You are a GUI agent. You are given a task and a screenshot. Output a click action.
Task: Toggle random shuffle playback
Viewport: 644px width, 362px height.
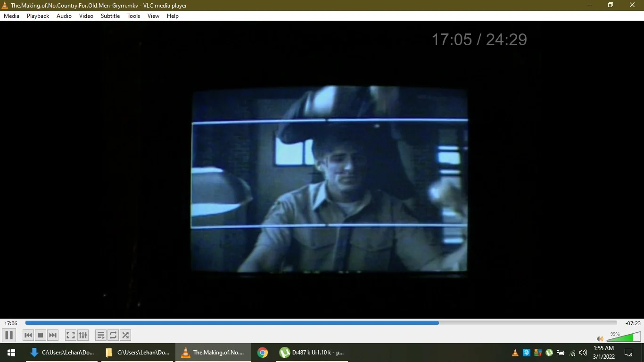125,335
